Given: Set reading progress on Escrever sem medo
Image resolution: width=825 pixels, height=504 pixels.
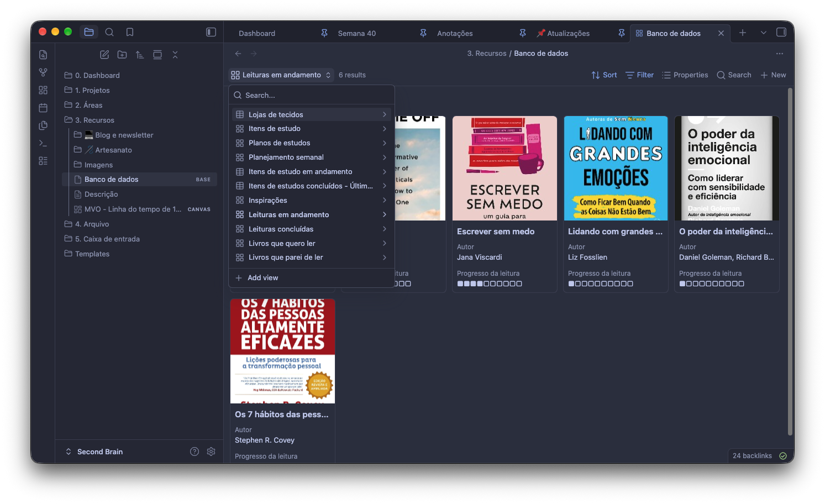Looking at the screenshot, I should 490,283.
